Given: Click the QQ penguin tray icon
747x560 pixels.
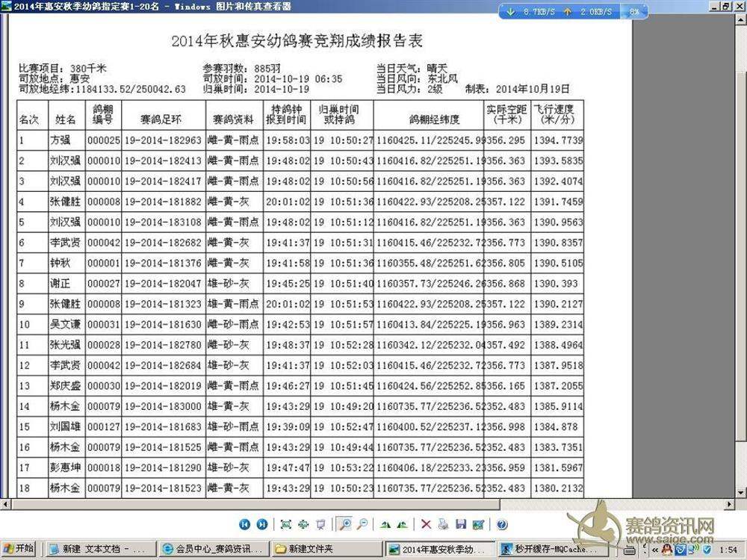Looking at the screenshot, I should [667, 550].
